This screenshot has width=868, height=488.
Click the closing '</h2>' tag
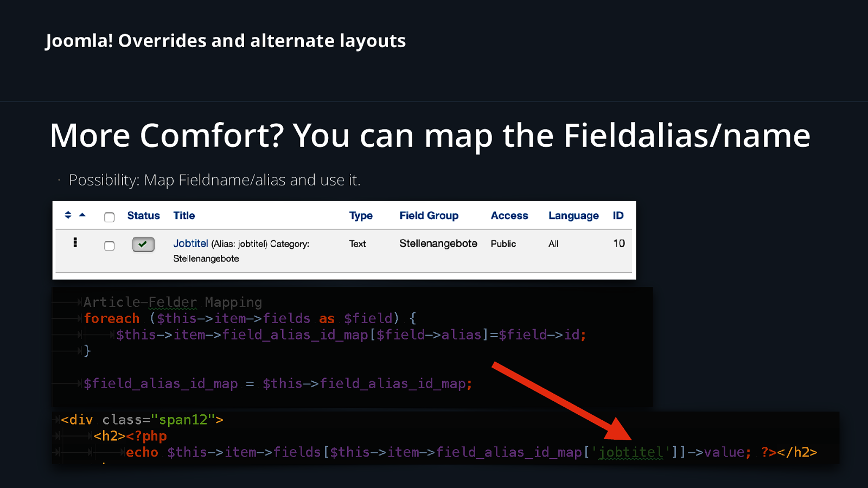797,452
